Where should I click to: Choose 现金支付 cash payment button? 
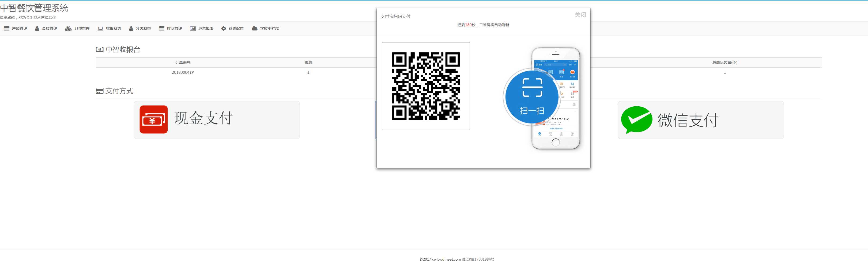point(217,120)
